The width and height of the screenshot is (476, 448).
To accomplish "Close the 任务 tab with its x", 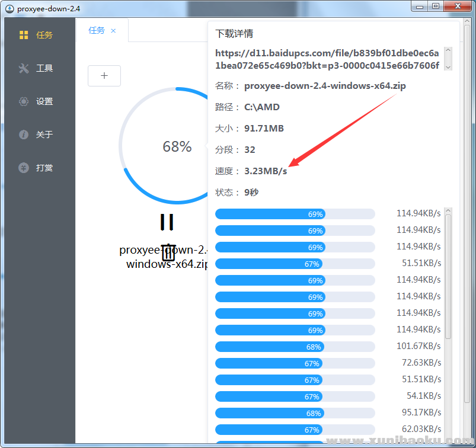I will pyautogui.click(x=113, y=30).
